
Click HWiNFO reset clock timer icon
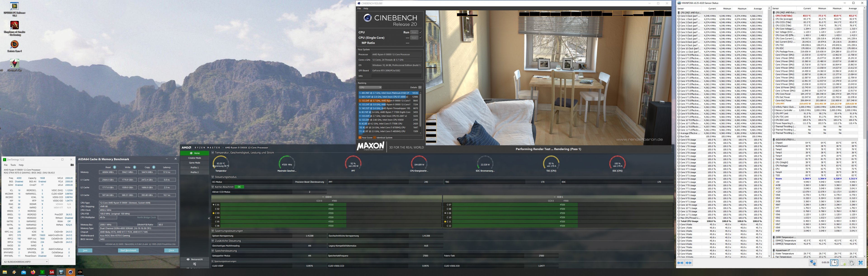(834, 263)
